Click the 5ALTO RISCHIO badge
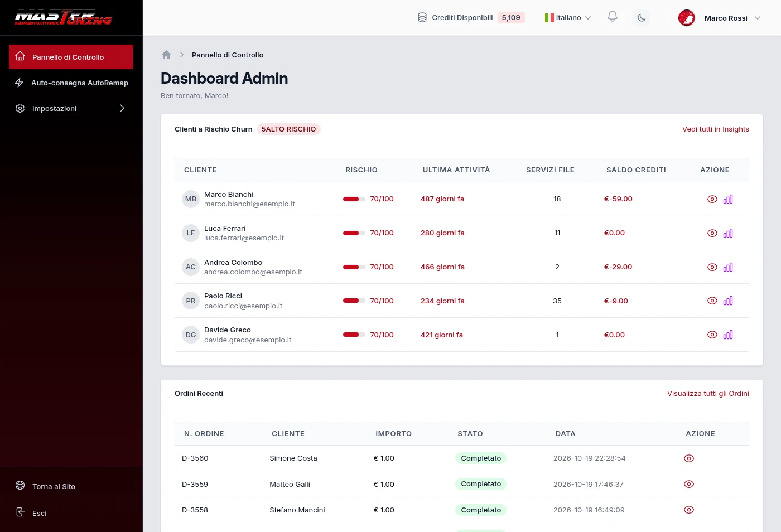Viewport: 781px width, 532px height. click(288, 129)
